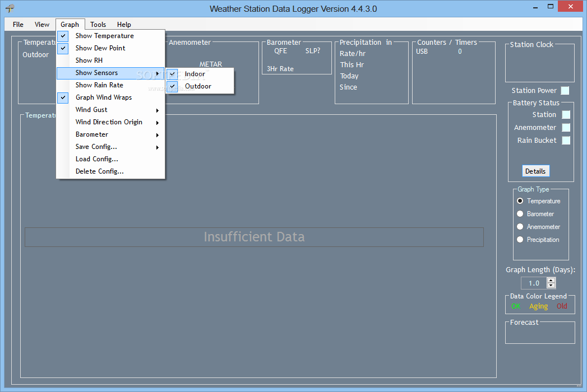Image resolution: width=587 pixels, height=392 pixels.
Task: Open the Tools menu
Action: [98, 25]
